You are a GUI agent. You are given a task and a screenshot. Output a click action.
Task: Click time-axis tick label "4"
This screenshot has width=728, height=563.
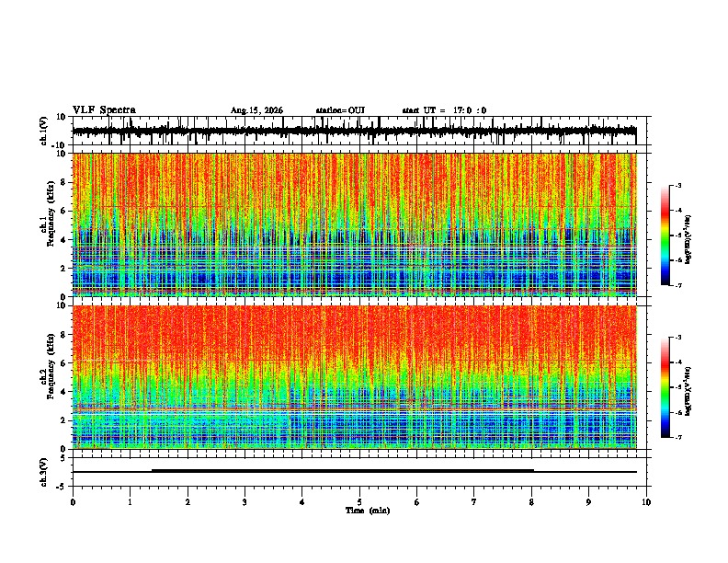pyautogui.click(x=301, y=502)
